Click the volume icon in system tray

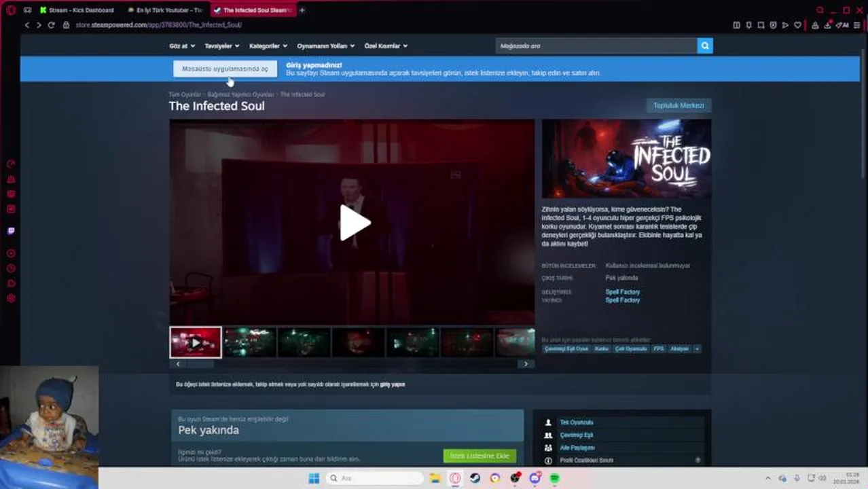[x=822, y=478]
